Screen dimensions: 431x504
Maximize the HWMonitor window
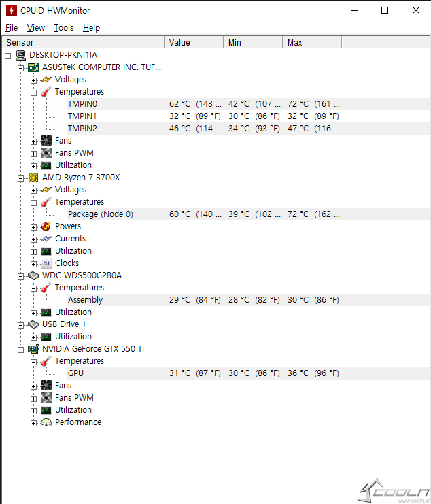tap(385, 10)
